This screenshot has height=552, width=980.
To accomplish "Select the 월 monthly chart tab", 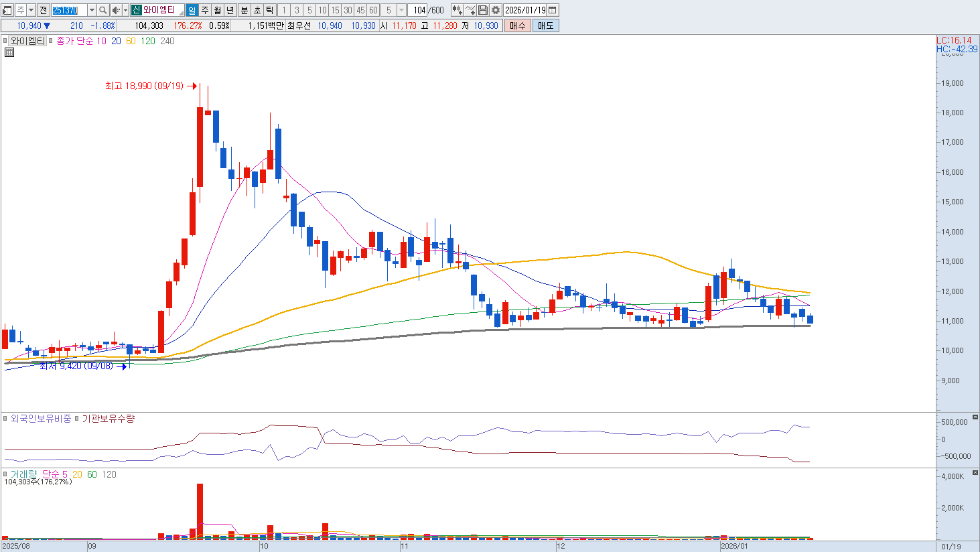I will [x=218, y=10].
